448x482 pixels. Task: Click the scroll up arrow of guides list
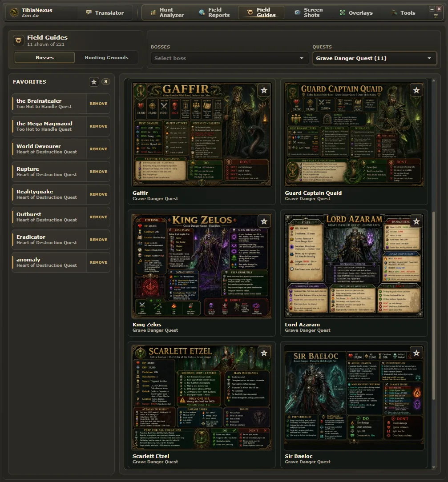434,80
